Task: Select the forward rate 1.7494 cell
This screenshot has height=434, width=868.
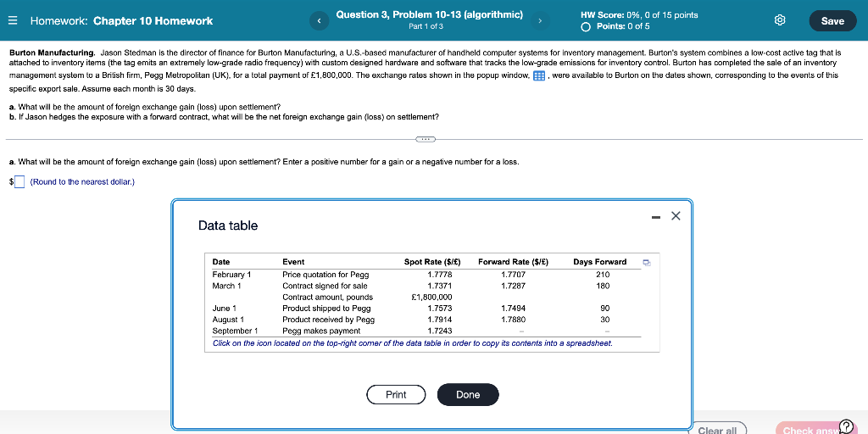Action: [x=513, y=309]
